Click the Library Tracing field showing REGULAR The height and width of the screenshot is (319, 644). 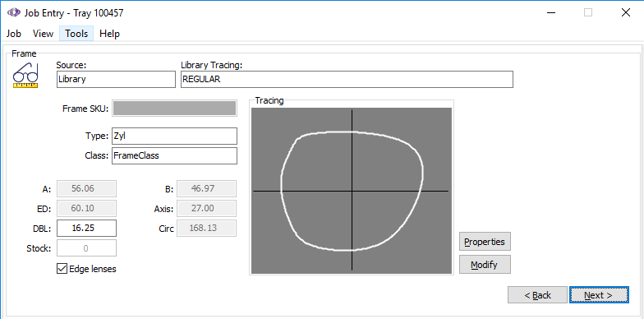point(347,79)
